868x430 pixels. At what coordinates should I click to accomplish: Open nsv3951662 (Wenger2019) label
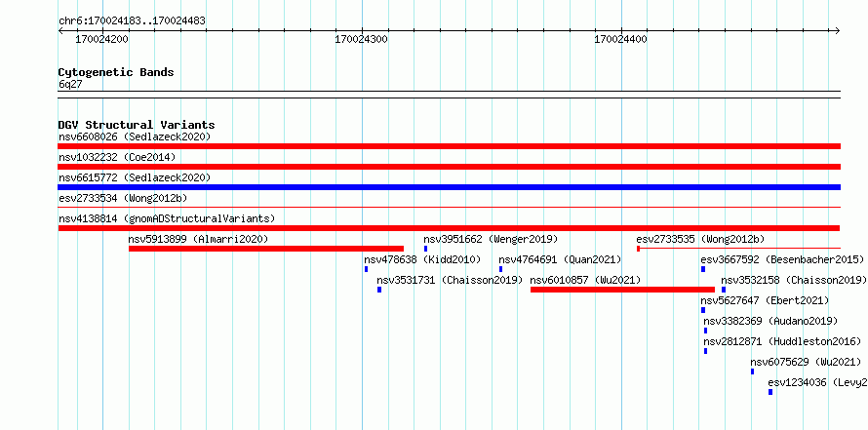[491, 239]
